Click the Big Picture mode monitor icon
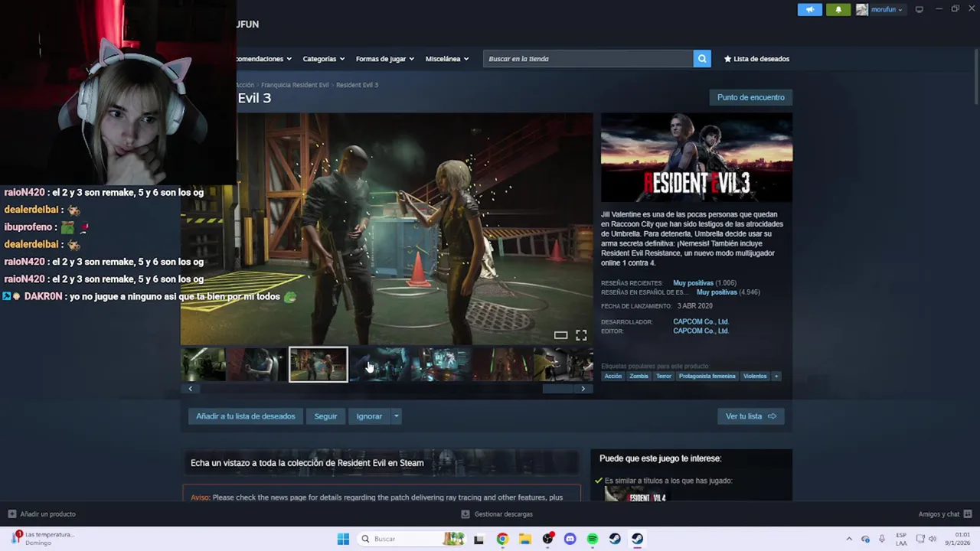Screen dimensions: 980x551 (920, 9)
